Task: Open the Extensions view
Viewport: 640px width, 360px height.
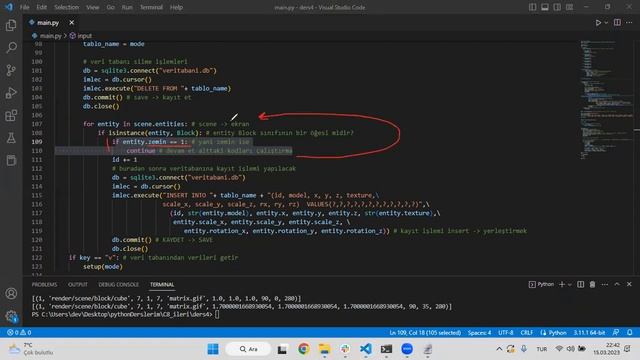Action: [11, 116]
